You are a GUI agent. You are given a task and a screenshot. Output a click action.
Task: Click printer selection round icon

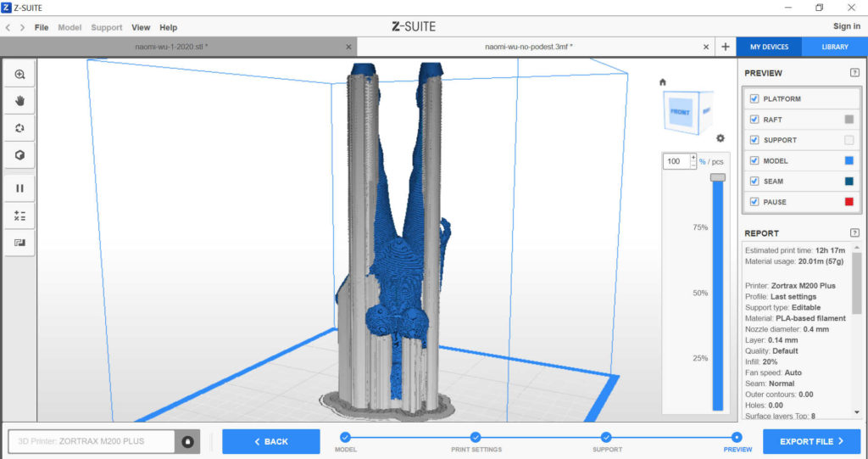pyautogui.click(x=187, y=441)
